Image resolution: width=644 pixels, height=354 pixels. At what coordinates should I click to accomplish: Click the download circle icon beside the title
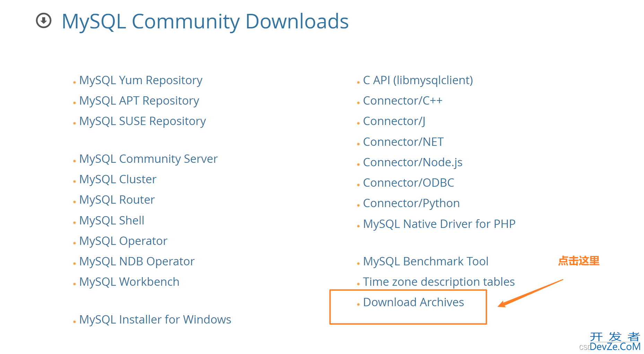tap(44, 20)
